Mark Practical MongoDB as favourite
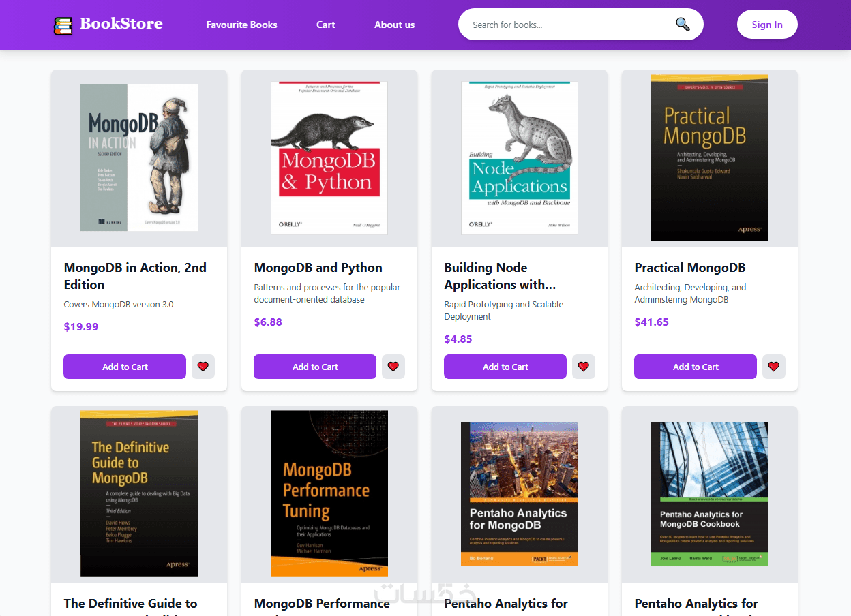The image size is (851, 616). [x=774, y=367]
